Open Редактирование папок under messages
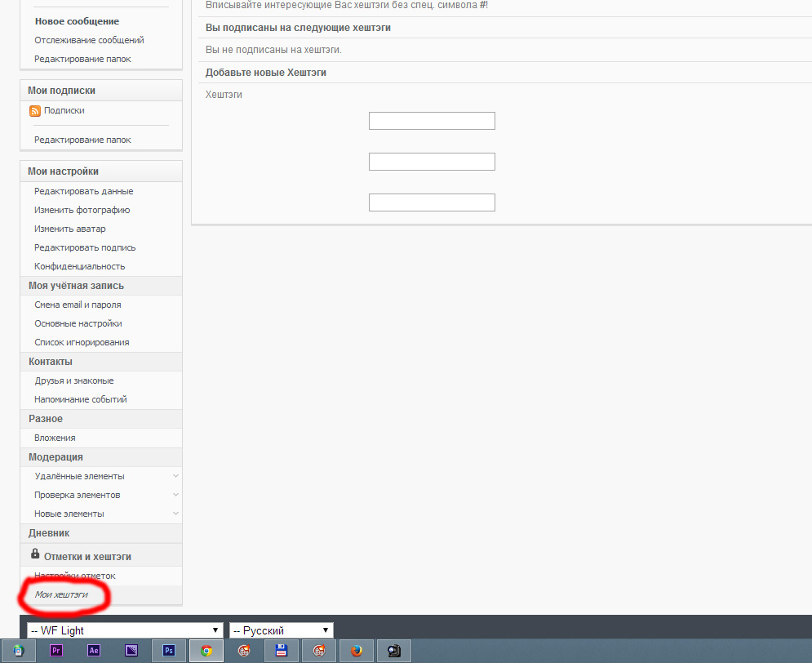The height and width of the screenshot is (663, 812). click(82, 59)
